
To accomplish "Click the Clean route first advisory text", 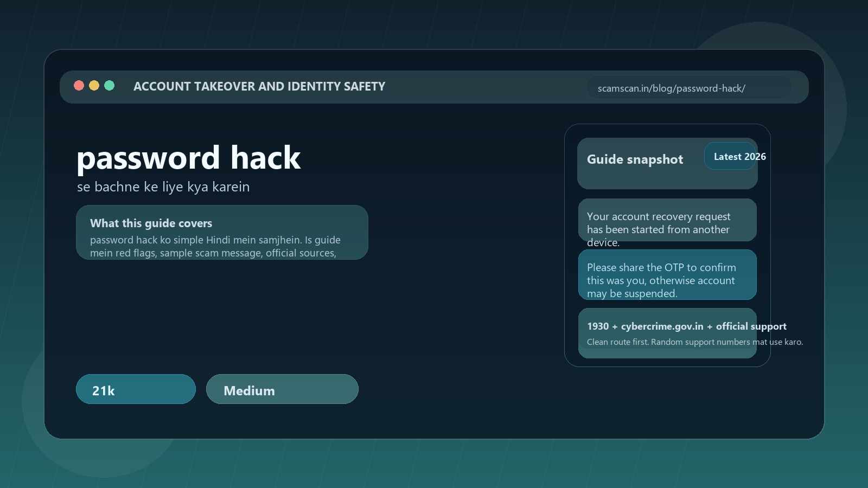I will tap(695, 342).
